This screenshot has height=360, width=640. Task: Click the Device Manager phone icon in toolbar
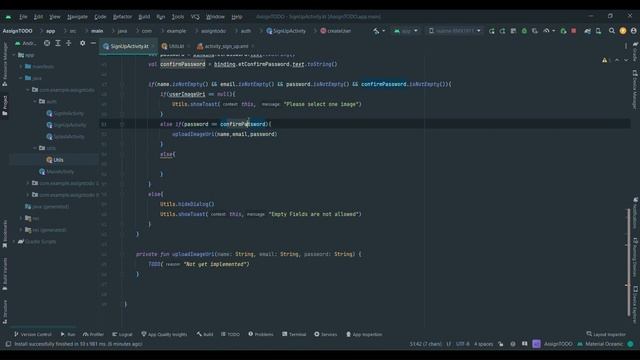coord(598,31)
